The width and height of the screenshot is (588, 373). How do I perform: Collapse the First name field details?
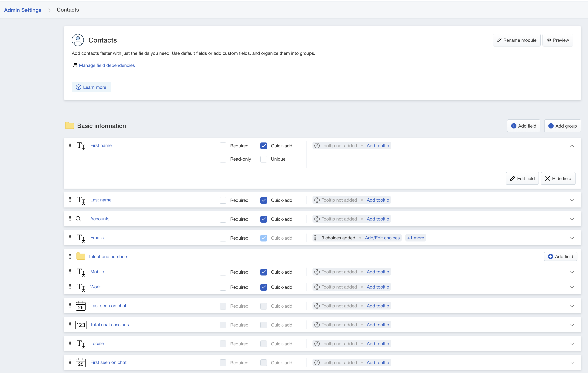(x=572, y=146)
